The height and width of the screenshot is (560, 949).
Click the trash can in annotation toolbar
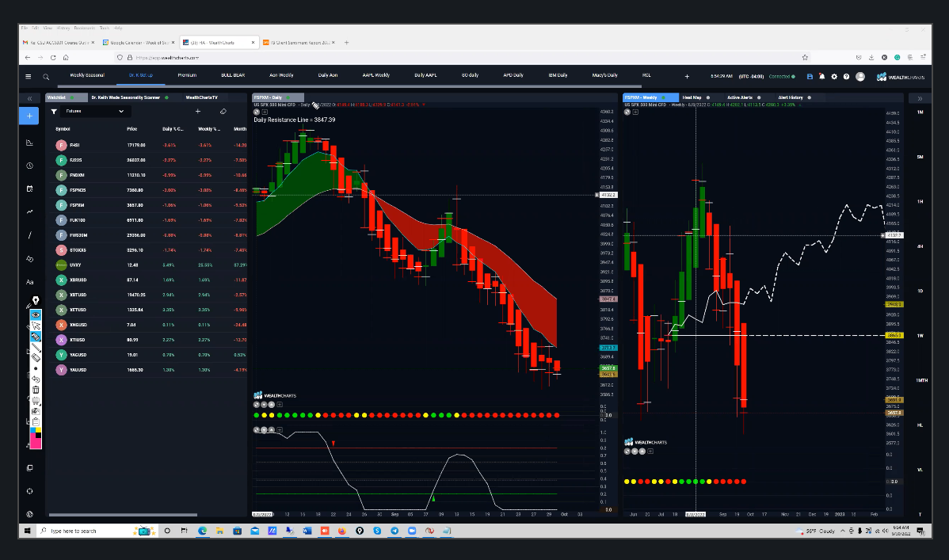[x=36, y=390]
